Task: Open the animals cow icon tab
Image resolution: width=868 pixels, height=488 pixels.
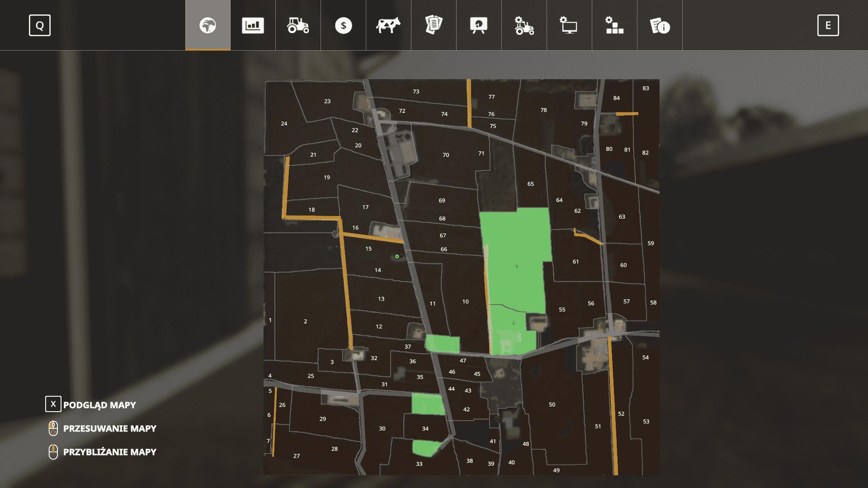Action: coord(388,25)
